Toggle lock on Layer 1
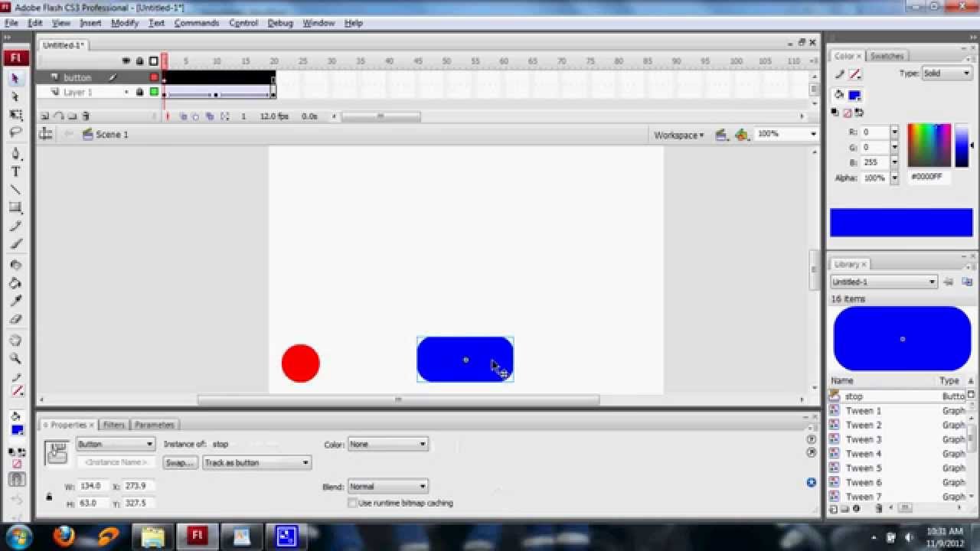Viewport: 980px width, 551px height. point(139,92)
